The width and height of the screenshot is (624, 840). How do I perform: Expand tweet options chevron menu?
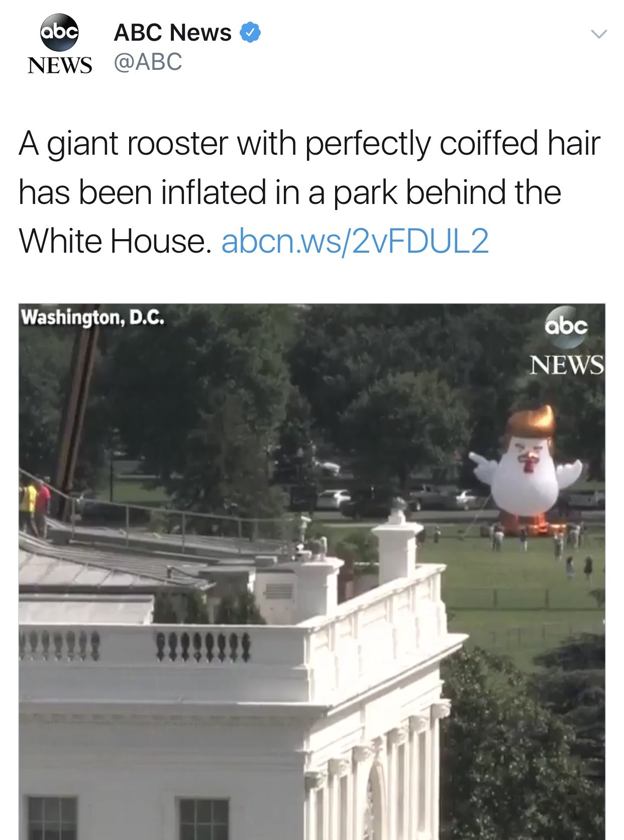click(598, 34)
